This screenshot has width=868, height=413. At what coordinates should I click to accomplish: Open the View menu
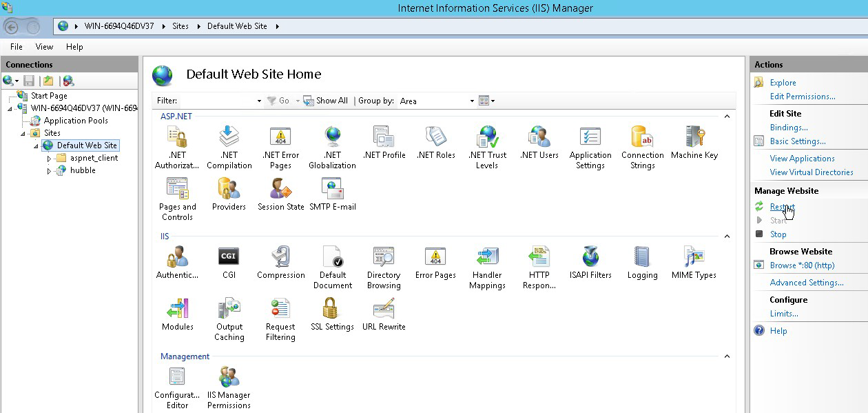(44, 47)
